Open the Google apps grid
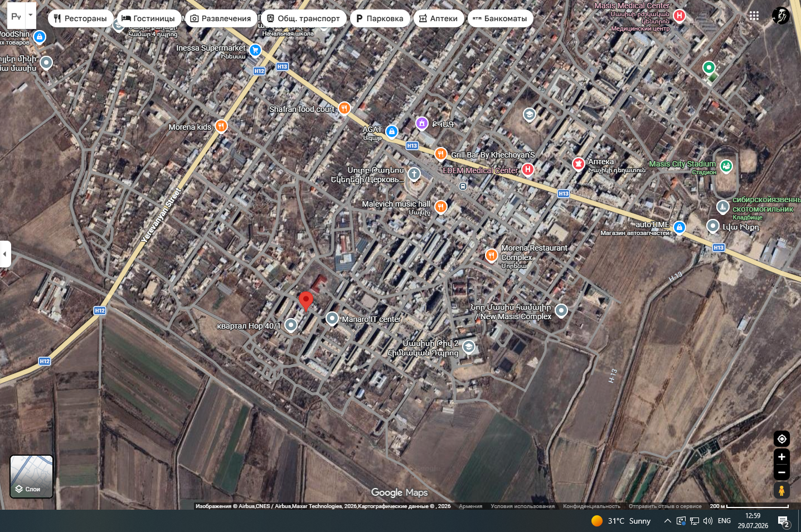The width and height of the screenshot is (801, 532). [x=754, y=16]
